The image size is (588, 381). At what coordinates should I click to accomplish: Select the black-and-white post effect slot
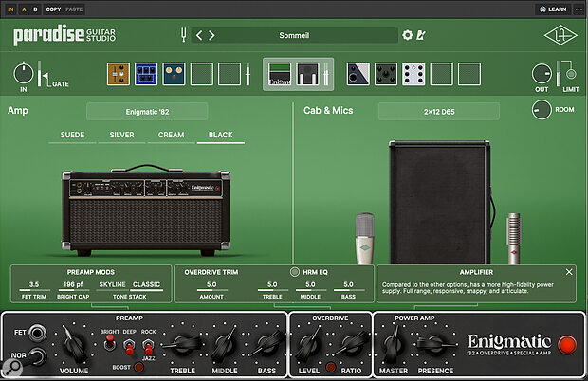(x=358, y=74)
